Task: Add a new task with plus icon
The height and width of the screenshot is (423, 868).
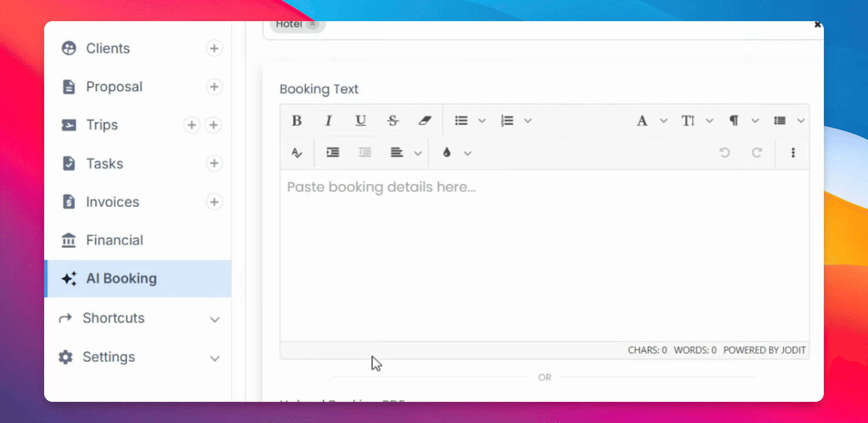Action: tap(214, 163)
